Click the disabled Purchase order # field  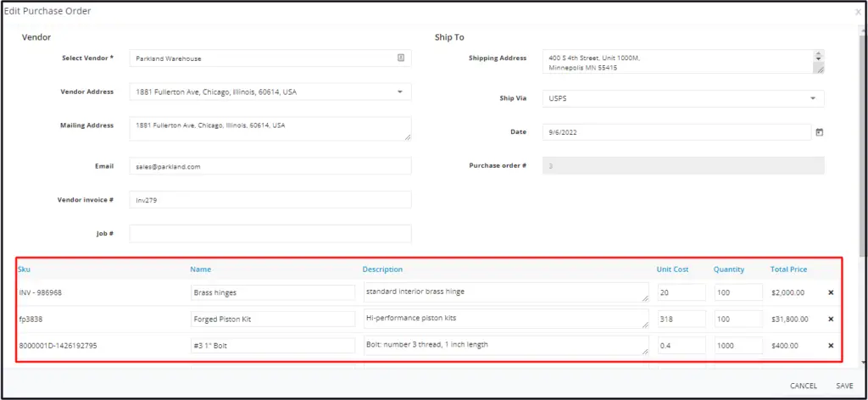(683, 165)
